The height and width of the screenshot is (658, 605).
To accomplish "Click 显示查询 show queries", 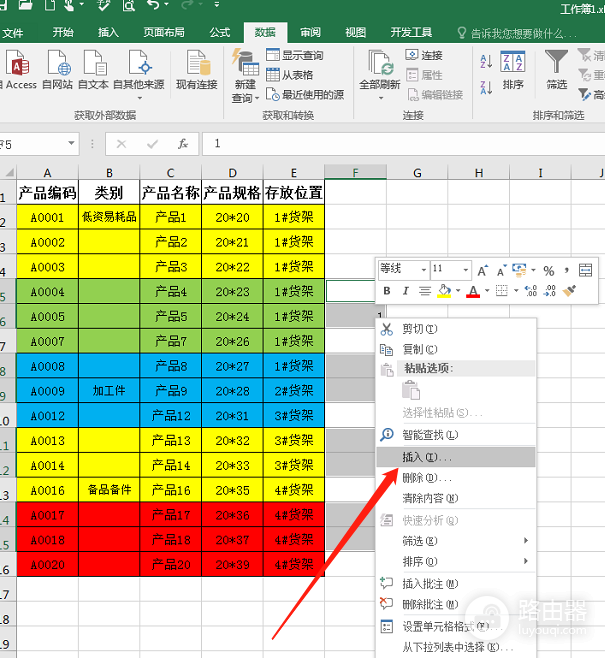I will 295,55.
